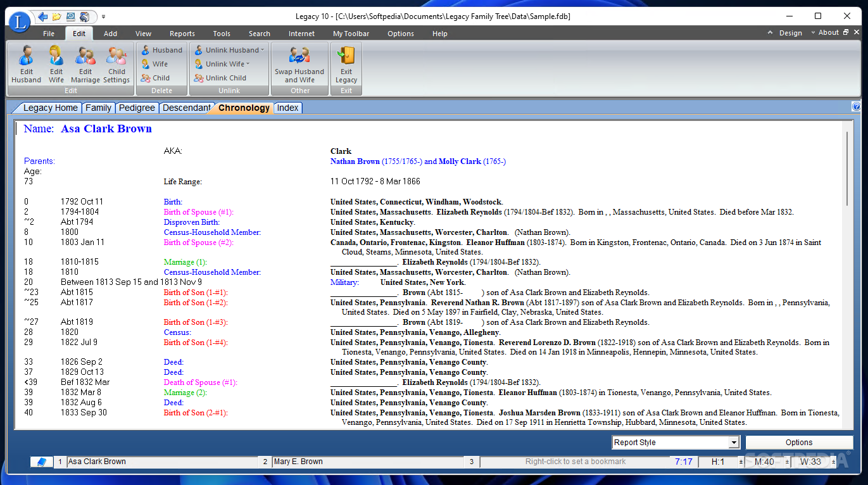Open Child Settings from the ribbon

click(x=116, y=64)
